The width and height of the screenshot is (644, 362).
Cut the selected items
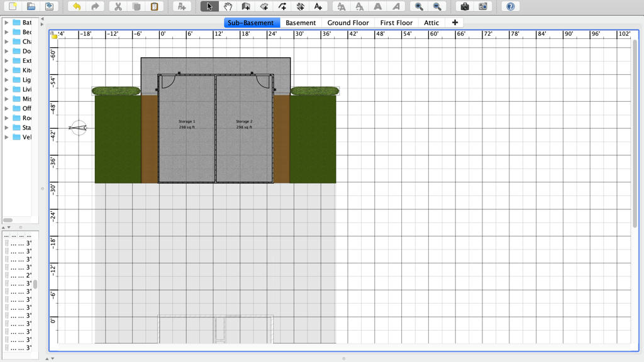(118, 6)
